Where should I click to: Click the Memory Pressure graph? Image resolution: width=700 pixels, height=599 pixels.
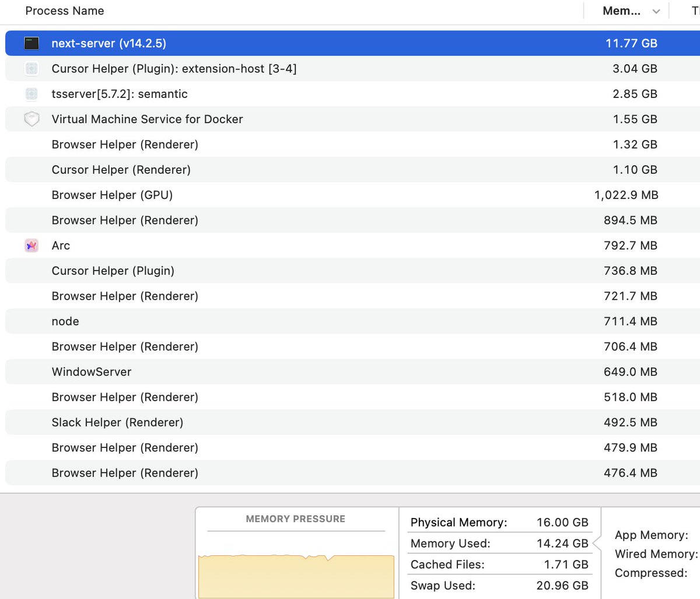(x=296, y=575)
